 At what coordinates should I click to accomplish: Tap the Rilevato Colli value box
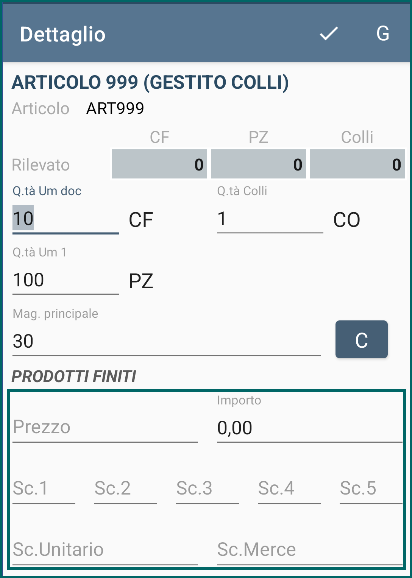(x=357, y=164)
